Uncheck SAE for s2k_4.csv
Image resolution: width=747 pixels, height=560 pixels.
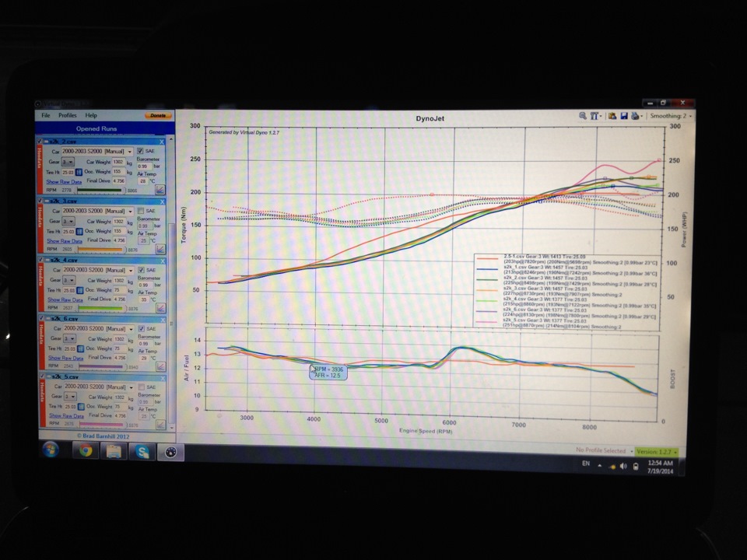tap(141, 270)
